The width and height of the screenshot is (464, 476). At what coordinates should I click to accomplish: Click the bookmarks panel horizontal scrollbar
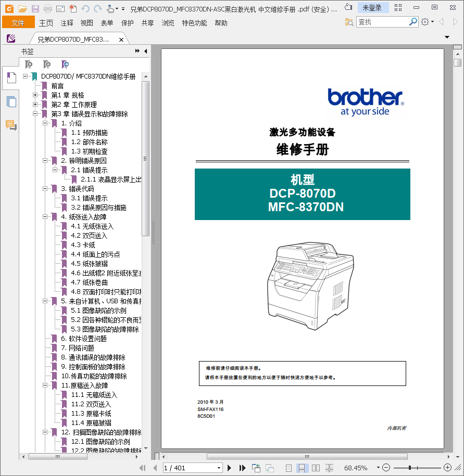tap(57, 457)
